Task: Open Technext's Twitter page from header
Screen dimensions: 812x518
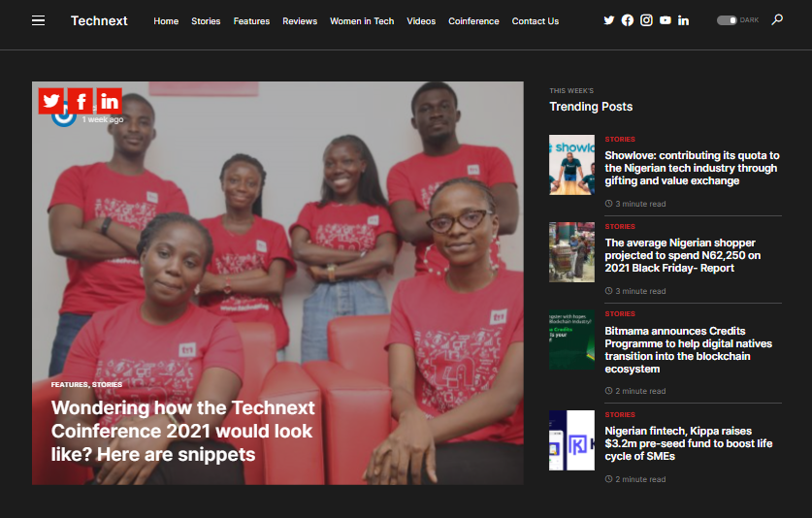Action: tap(609, 20)
